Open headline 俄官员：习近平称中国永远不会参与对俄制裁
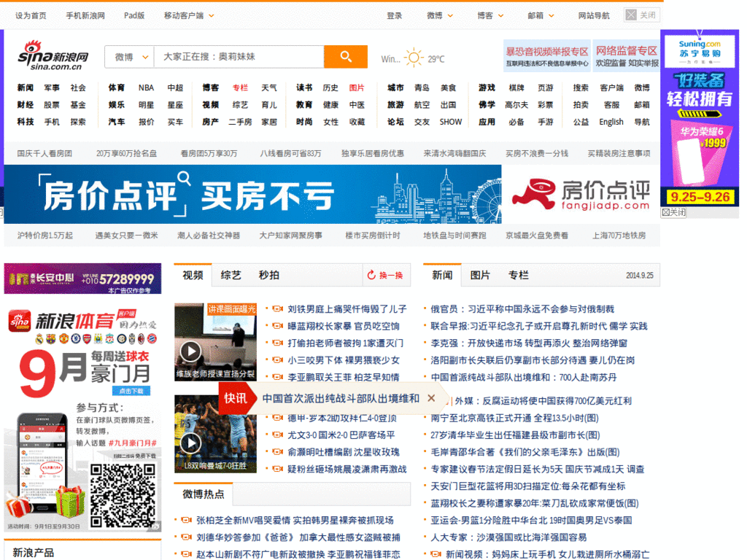 pyautogui.click(x=522, y=309)
